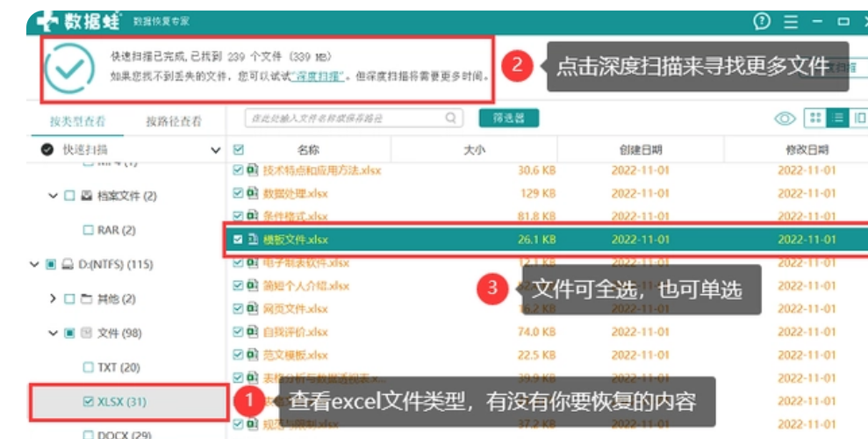Uncheck the XLSX (31) checkbox
868x439 pixels.
tap(88, 401)
